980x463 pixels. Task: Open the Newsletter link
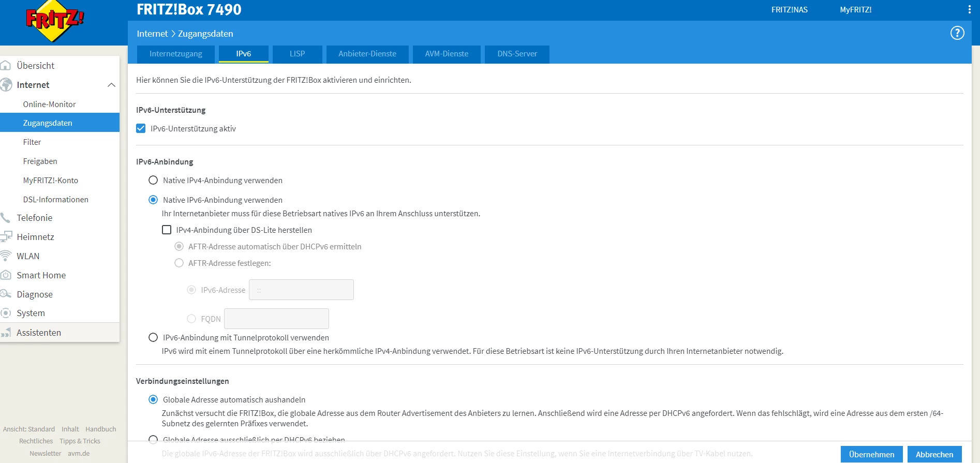(x=46, y=454)
